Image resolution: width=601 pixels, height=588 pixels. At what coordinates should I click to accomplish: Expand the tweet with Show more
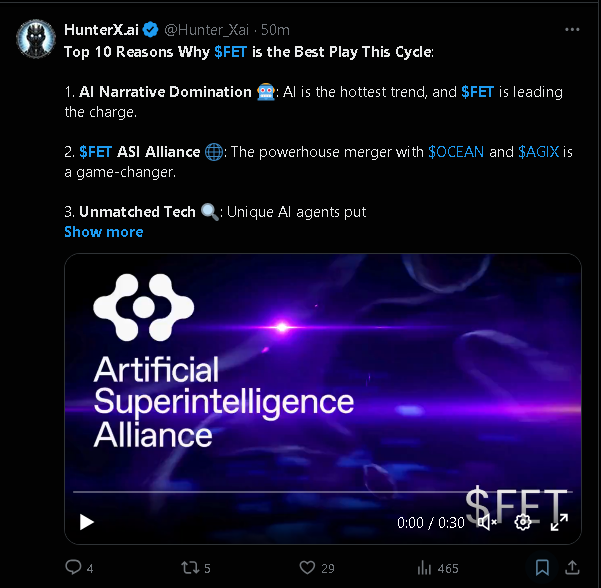(104, 232)
